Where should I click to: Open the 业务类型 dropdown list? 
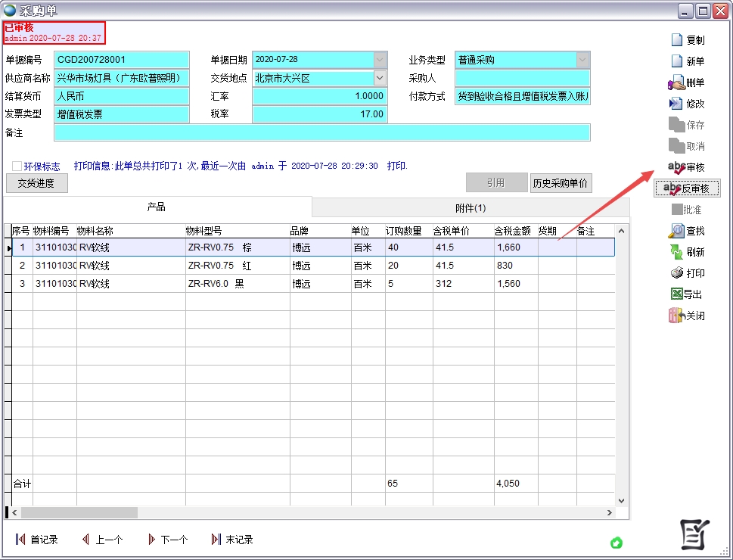tap(582, 60)
